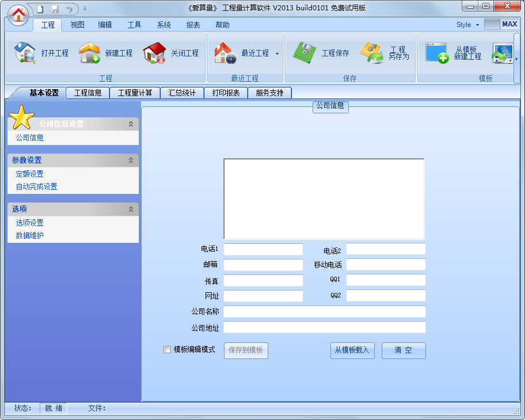Enable the 模板编辑模式 checkbox
Image resolution: width=525 pixels, height=420 pixels.
[x=167, y=350]
